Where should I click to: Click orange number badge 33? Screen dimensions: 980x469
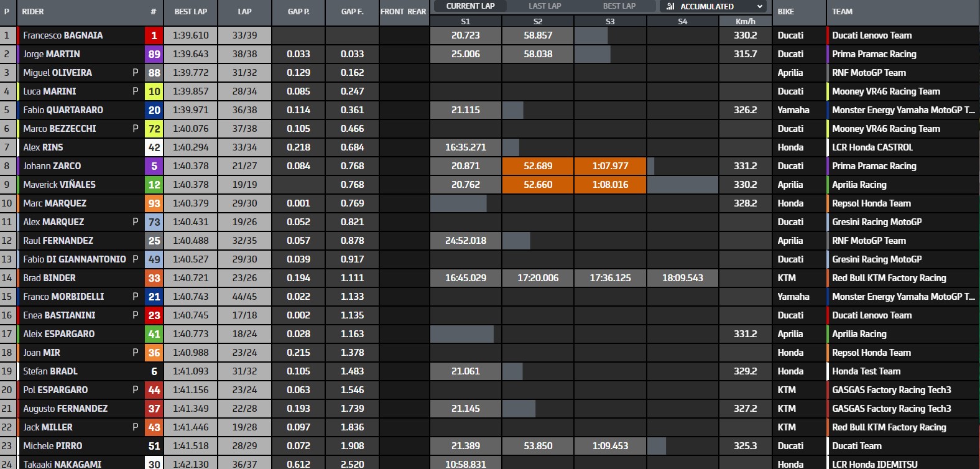tap(154, 278)
